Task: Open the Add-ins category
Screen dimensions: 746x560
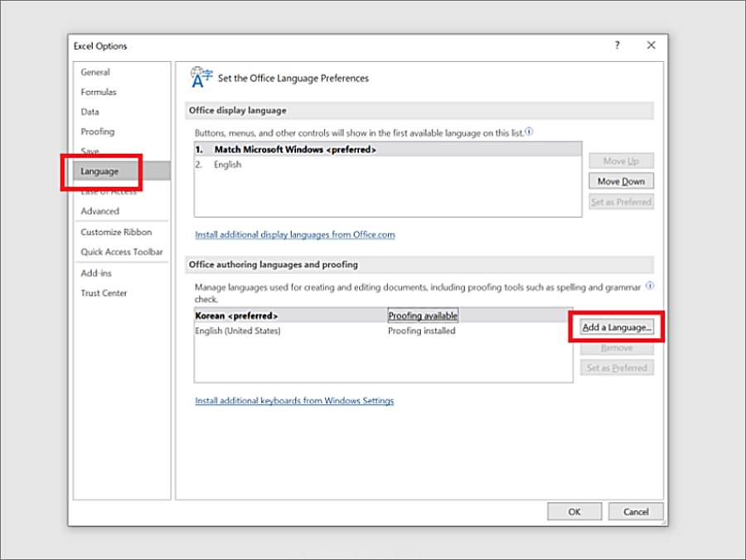Action: pos(96,273)
